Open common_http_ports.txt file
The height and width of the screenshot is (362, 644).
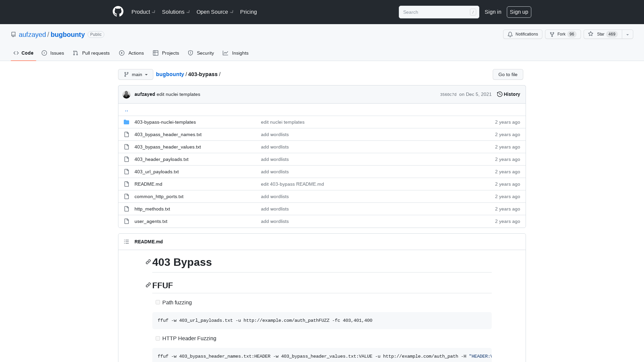pyautogui.click(x=159, y=197)
